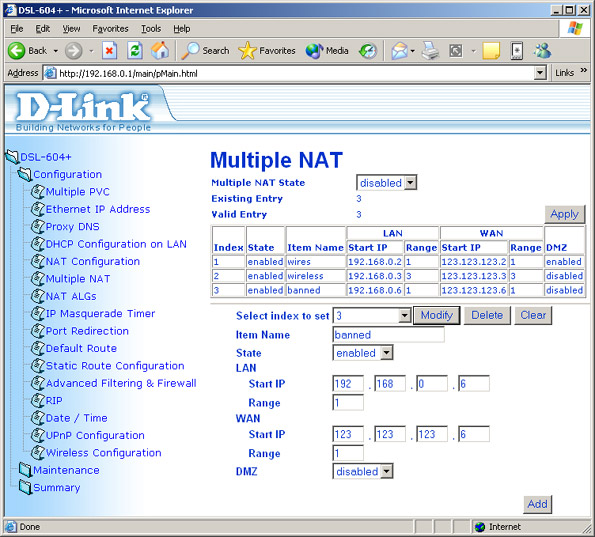This screenshot has width=595, height=537.
Task: Click the Back arrow icon
Action: click(16, 50)
